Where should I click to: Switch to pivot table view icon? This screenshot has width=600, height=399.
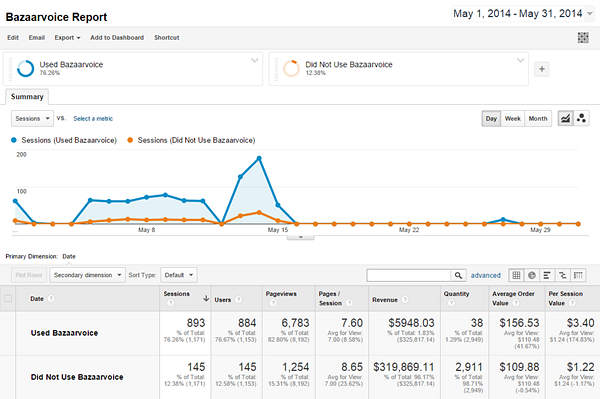[578, 275]
